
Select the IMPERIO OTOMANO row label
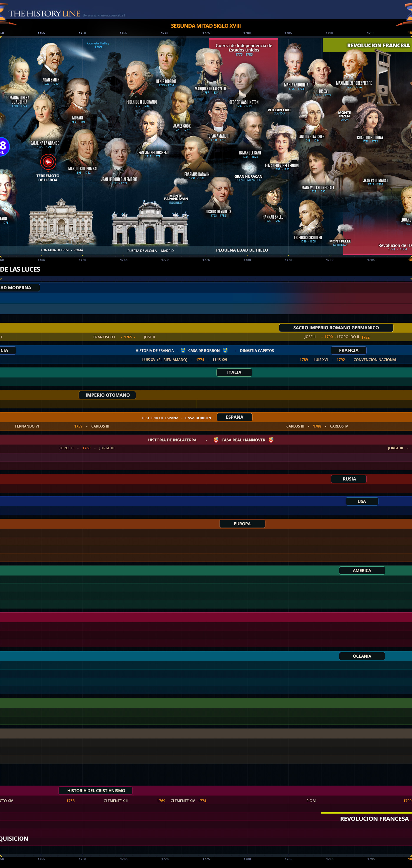[x=107, y=395]
